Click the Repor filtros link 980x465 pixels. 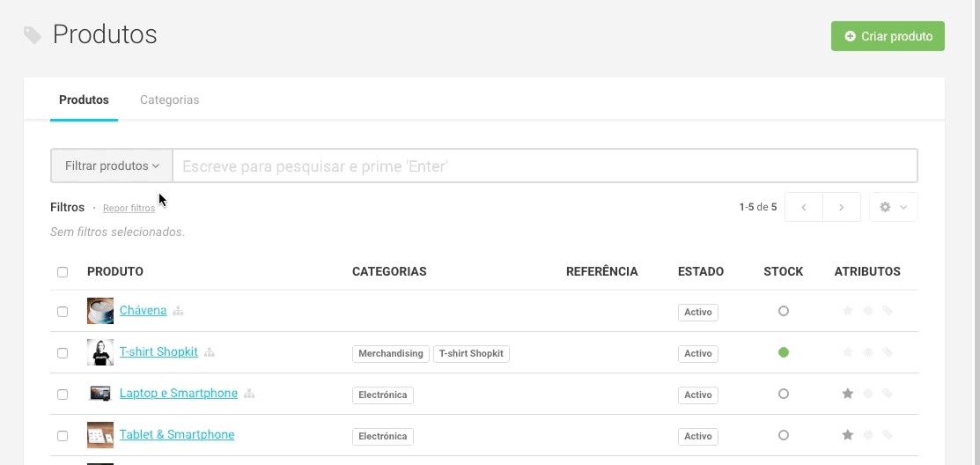(x=129, y=209)
